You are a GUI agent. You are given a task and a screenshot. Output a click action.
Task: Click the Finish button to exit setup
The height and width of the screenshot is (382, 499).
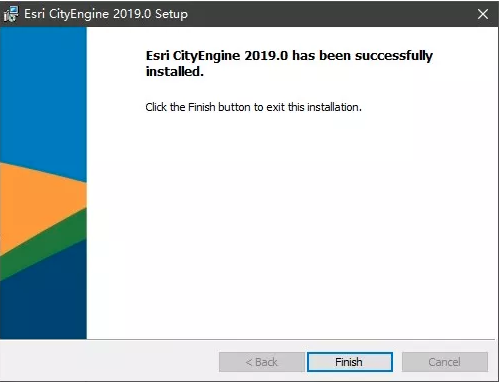(350, 362)
